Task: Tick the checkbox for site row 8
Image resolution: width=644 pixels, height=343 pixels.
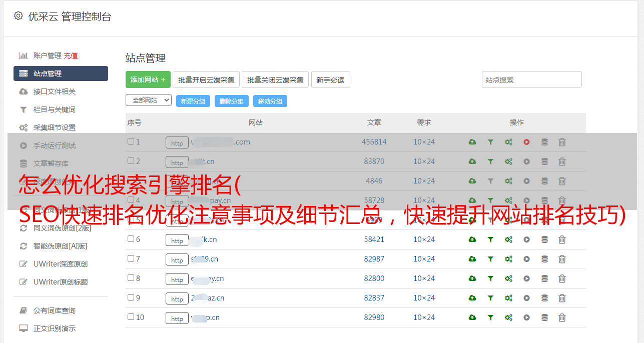Action: (x=131, y=278)
